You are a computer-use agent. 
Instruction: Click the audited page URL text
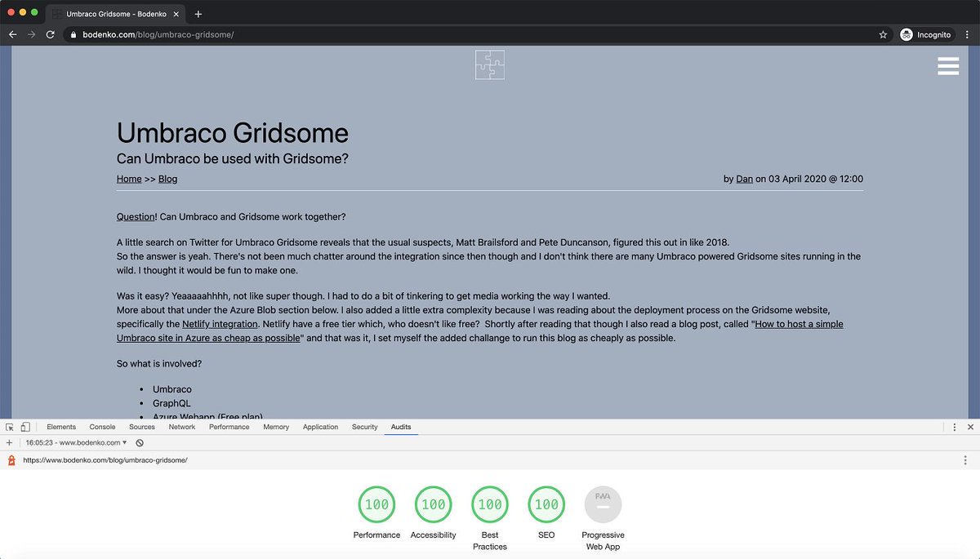pyautogui.click(x=105, y=460)
